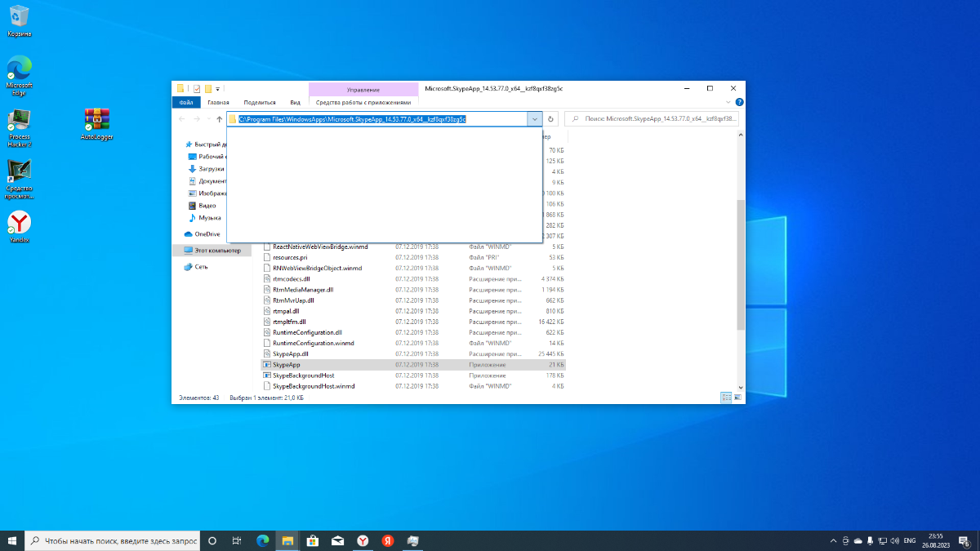980x551 pixels.
Task: Click the Task View taskbar button
Action: [237, 540]
